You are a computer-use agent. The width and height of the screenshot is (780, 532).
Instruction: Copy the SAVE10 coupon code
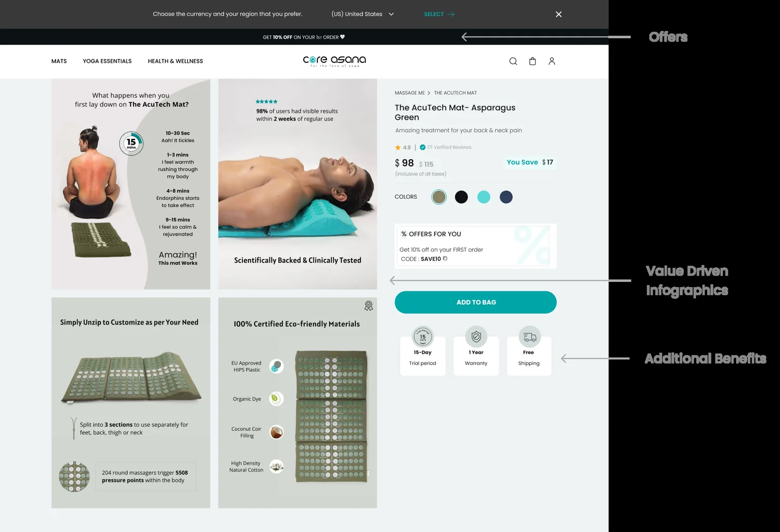445,258
